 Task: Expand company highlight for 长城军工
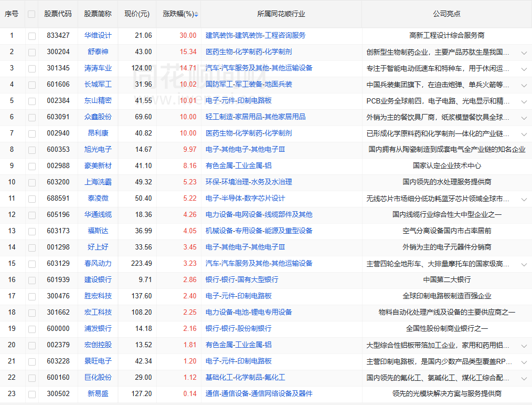click(524, 85)
